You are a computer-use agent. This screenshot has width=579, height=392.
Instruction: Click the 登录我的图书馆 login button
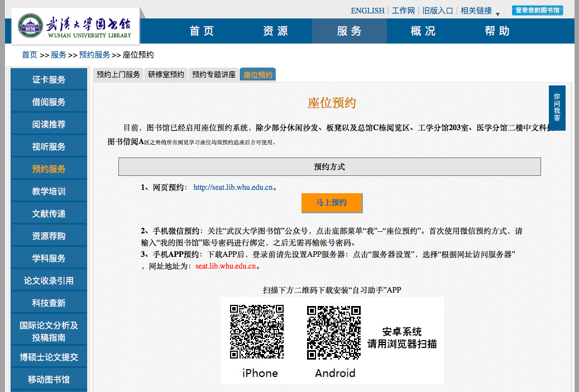click(537, 11)
